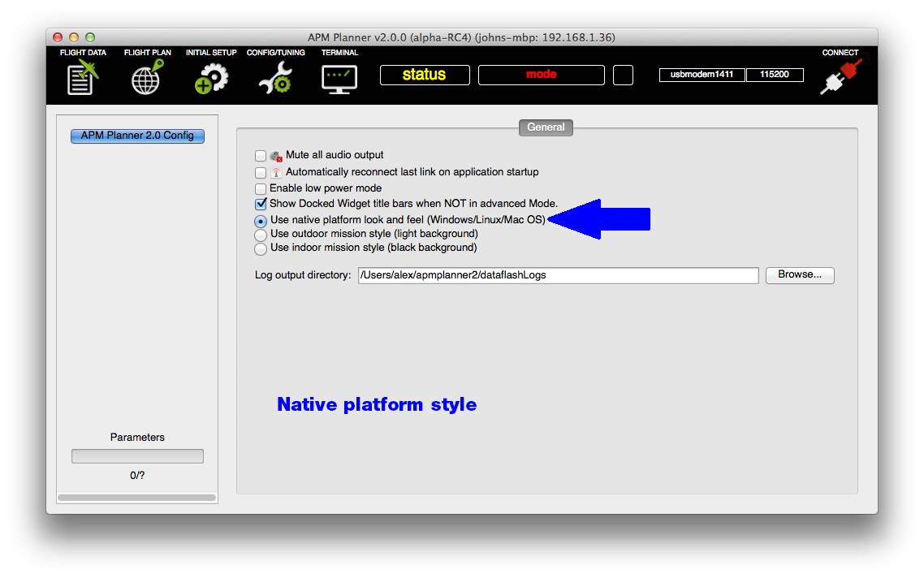
Task: Click the Parameters progress bar
Action: (136, 455)
